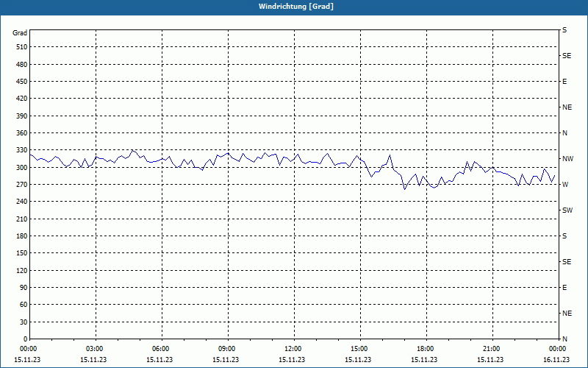Pick the "210" y-axis value
Image resolution: width=588 pixels, height=368 pixels.
click(22, 219)
